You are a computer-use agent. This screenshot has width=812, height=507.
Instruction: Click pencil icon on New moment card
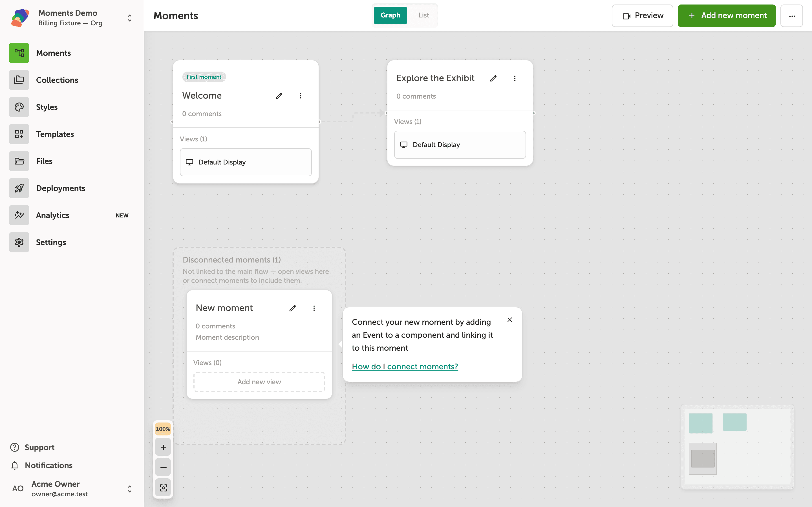click(x=293, y=308)
